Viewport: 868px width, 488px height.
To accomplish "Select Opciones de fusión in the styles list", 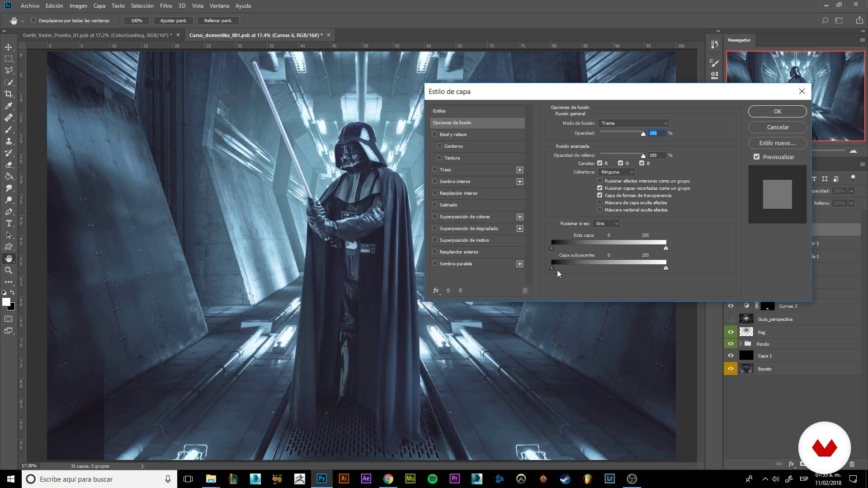I will [x=477, y=123].
